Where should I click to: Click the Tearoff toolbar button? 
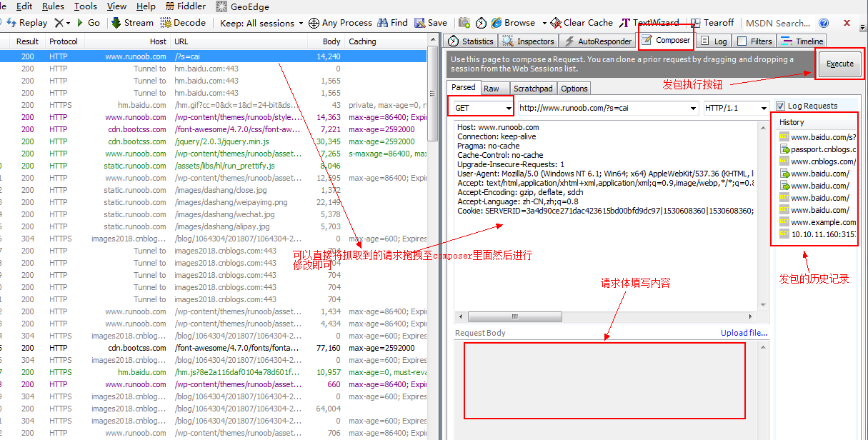click(712, 23)
